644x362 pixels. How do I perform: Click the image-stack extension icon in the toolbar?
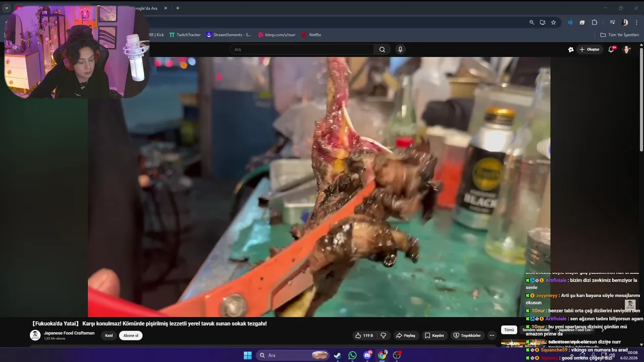coord(582,22)
